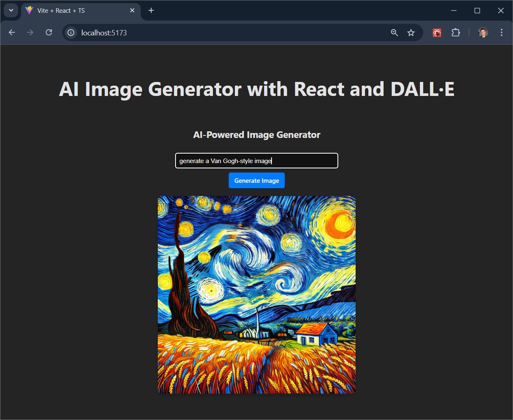Screen dimensions: 513x420
Task: Click the forward navigation arrow
Action: click(x=30, y=33)
